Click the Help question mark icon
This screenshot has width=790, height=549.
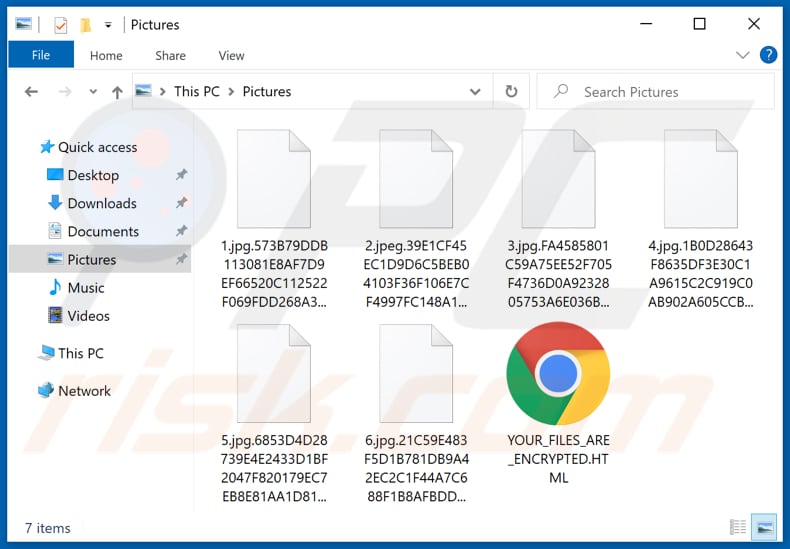click(768, 55)
